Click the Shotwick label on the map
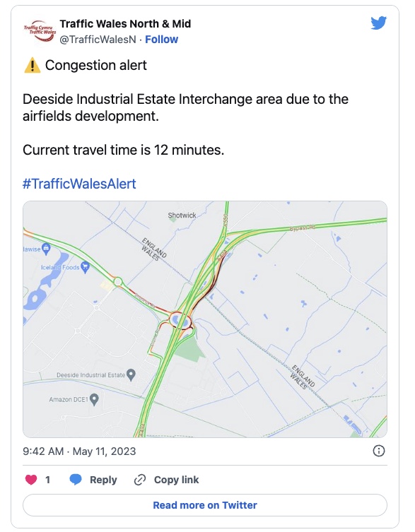The width and height of the screenshot is (415, 532). tap(182, 215)
